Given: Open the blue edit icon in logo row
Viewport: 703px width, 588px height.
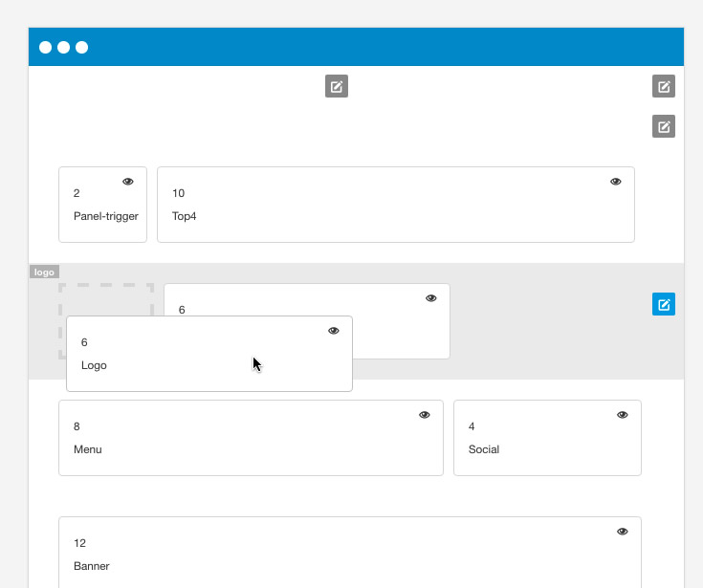Looking at the screenshot, I should 664,305.
